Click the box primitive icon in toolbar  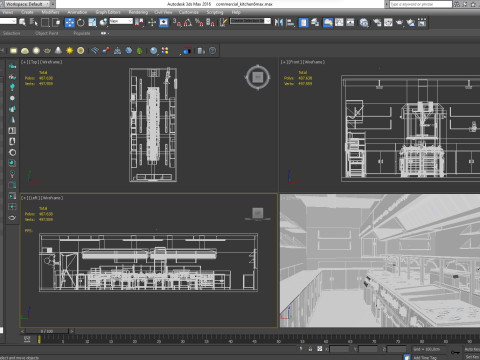click(13, 51)
